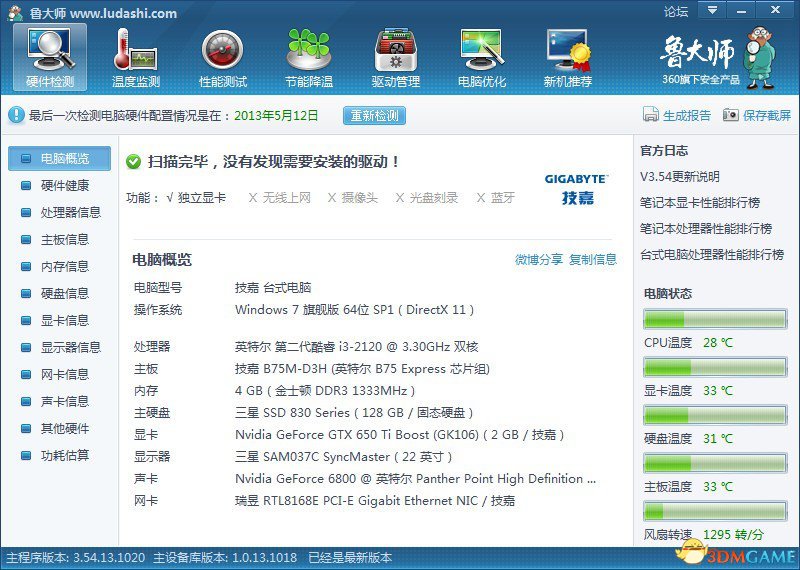Click 主设备库版本 1.0.13.1018 status text
This screenshot has height=570, width=800.
coord(225,558)
